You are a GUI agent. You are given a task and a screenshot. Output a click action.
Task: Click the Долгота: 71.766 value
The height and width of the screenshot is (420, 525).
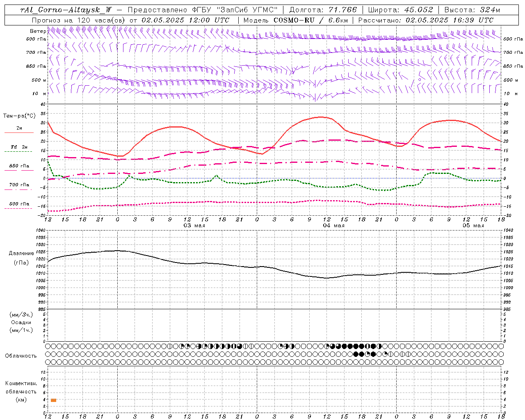pos(323,10)
